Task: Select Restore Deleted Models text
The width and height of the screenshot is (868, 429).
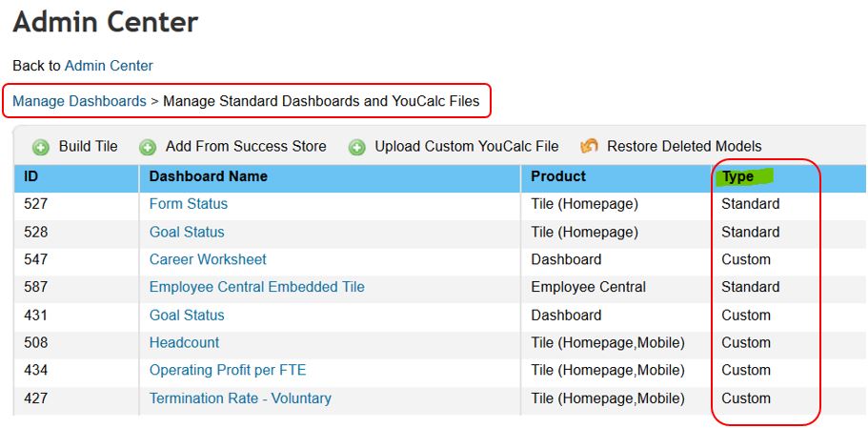Action: (x=684, y=146)
